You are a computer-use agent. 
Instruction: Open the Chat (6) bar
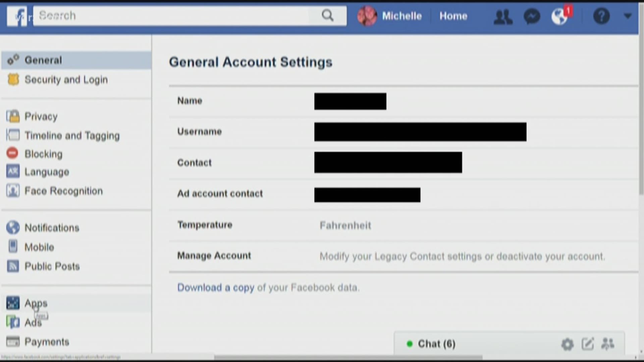point(509,344)
